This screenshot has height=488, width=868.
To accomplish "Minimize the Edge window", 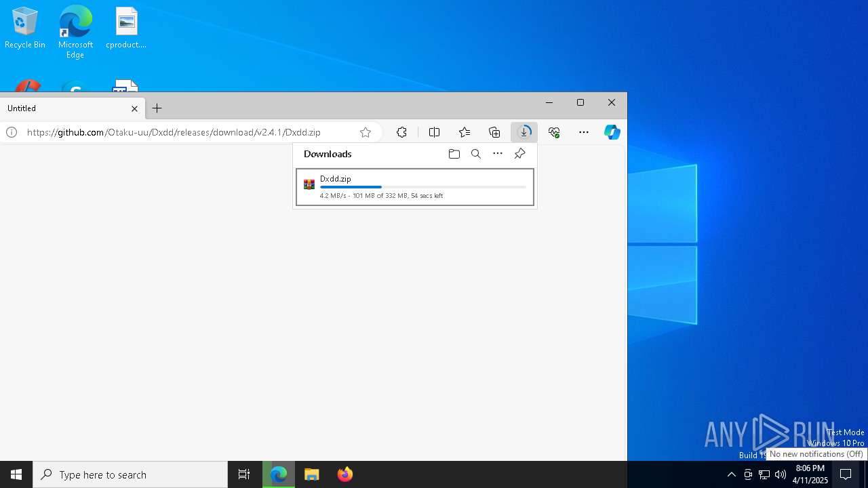I will pos(549,102).
